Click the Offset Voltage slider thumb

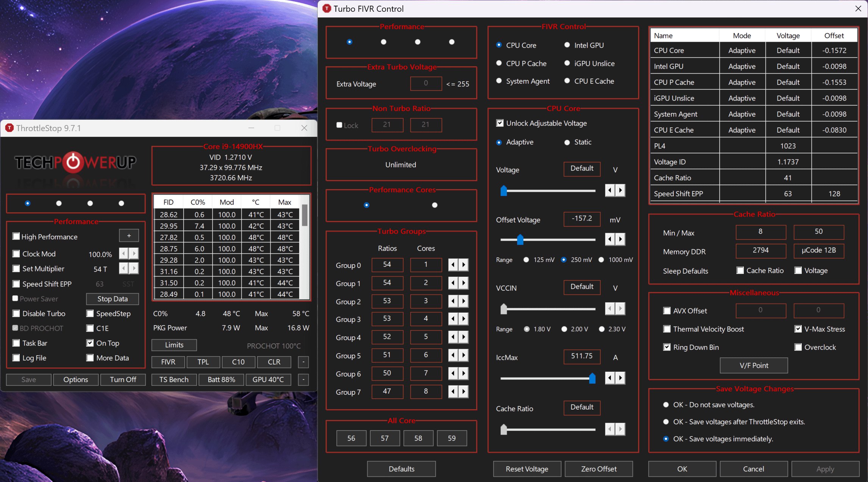point(520,239)
